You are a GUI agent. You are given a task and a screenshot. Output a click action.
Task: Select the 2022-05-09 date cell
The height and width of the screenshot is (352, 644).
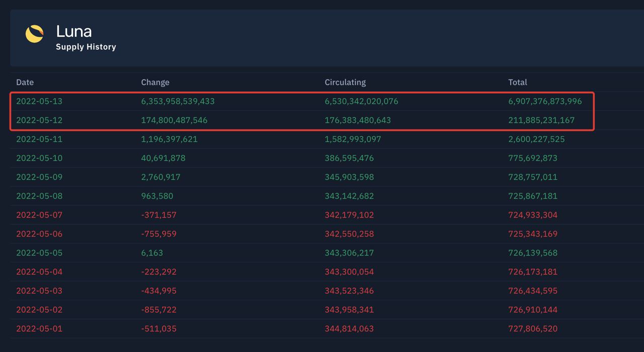[39, 177]
